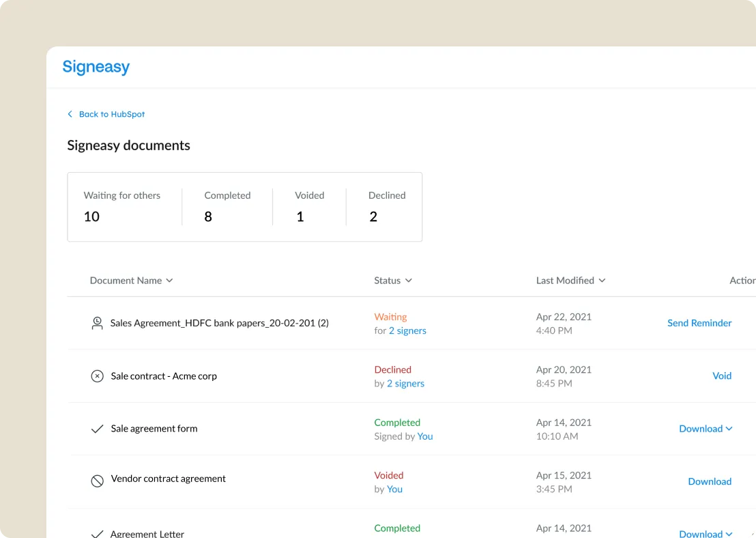This screenshot has width=756, height=538.
Task: Click the orange Waiting status text
Action: click(x=390, y=317)
